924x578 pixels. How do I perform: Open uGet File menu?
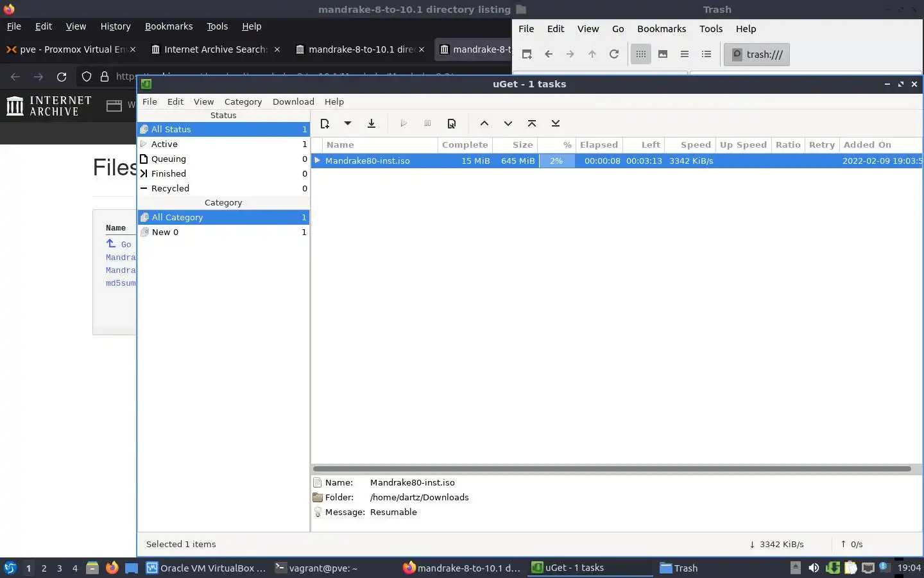150,101
